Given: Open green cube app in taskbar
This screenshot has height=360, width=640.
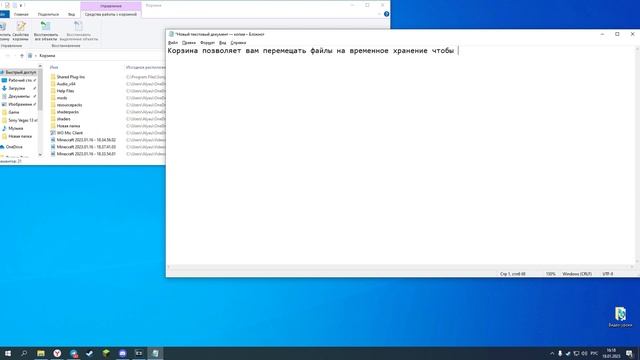Looking at the screenshot, I should pyautogui.click(x=106, y=353).
